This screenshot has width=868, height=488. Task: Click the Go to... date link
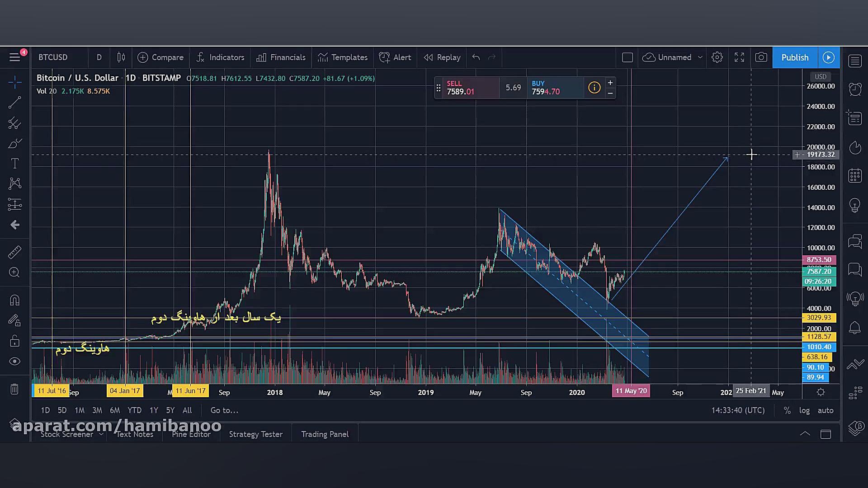pos(224,410)
